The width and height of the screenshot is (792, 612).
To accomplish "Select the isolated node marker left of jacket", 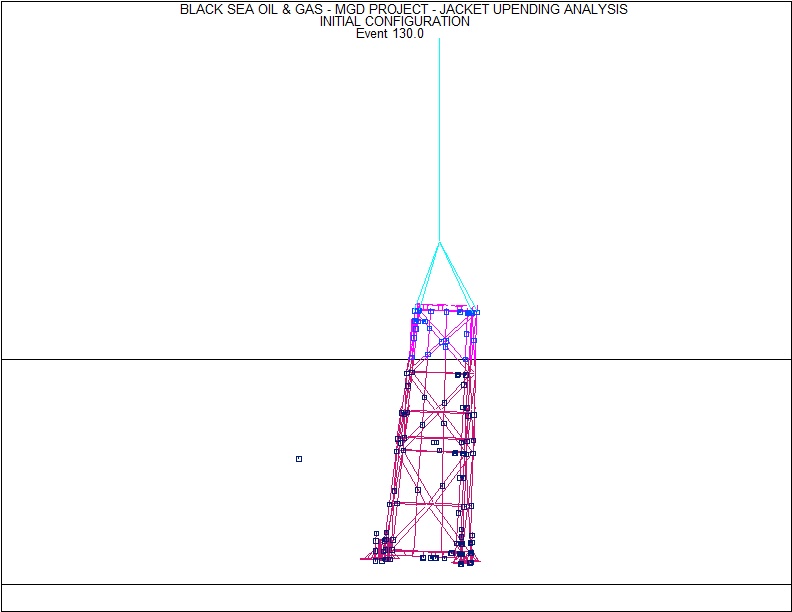I will coord(299,459).
